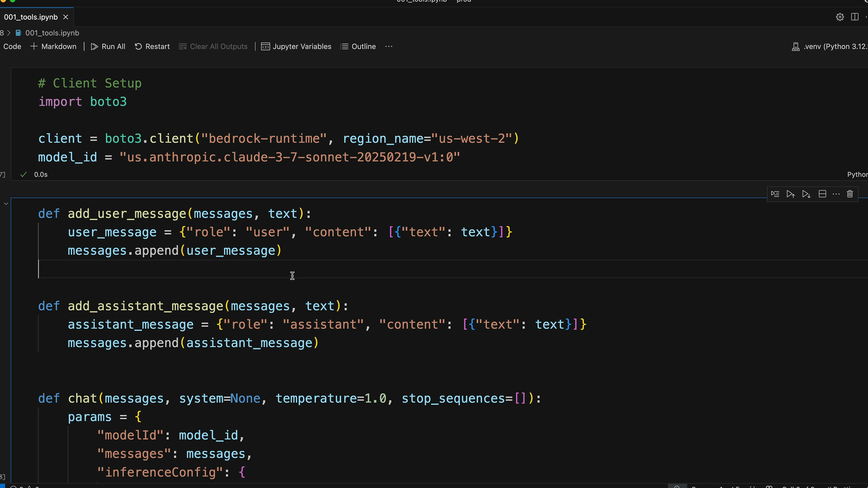Click the region_name 'us-west-2' string
This screenshot has height=488, width=868.
[472, 139]
